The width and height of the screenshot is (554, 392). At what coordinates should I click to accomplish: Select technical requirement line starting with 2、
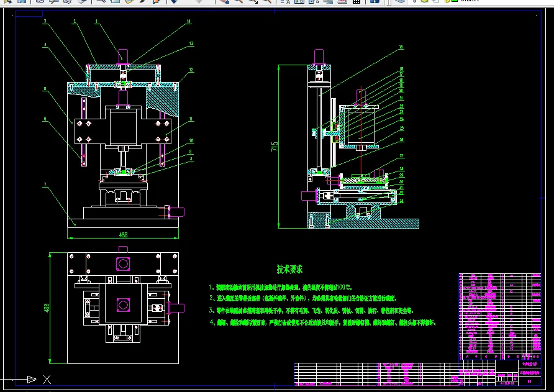pyautogui.click(x=303, y=298)
